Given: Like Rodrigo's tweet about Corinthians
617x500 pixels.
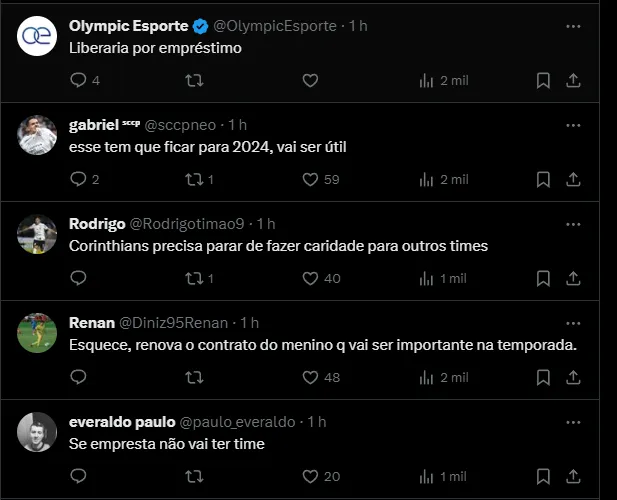Looking at the screenshot, I should 310,278.
